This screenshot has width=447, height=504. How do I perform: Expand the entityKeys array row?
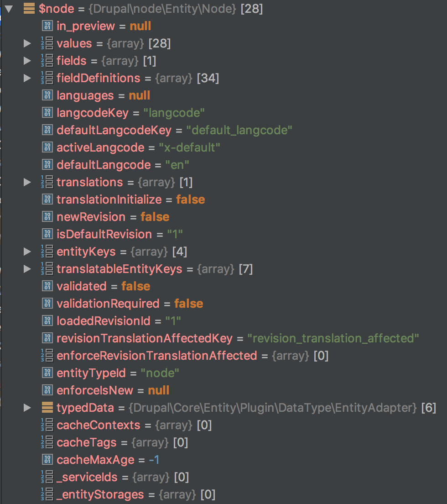pyautogui.click(x=27, y=252)
